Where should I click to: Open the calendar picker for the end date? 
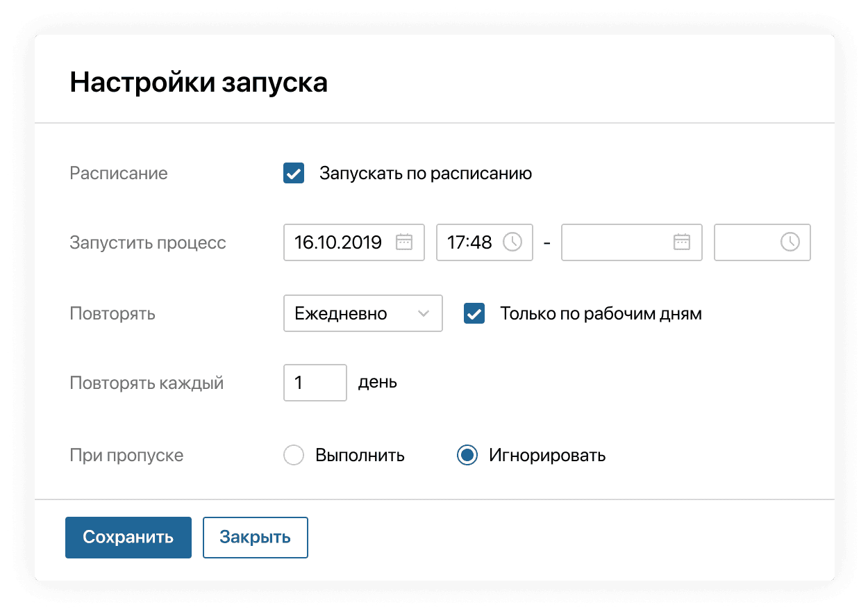point(683,242)
